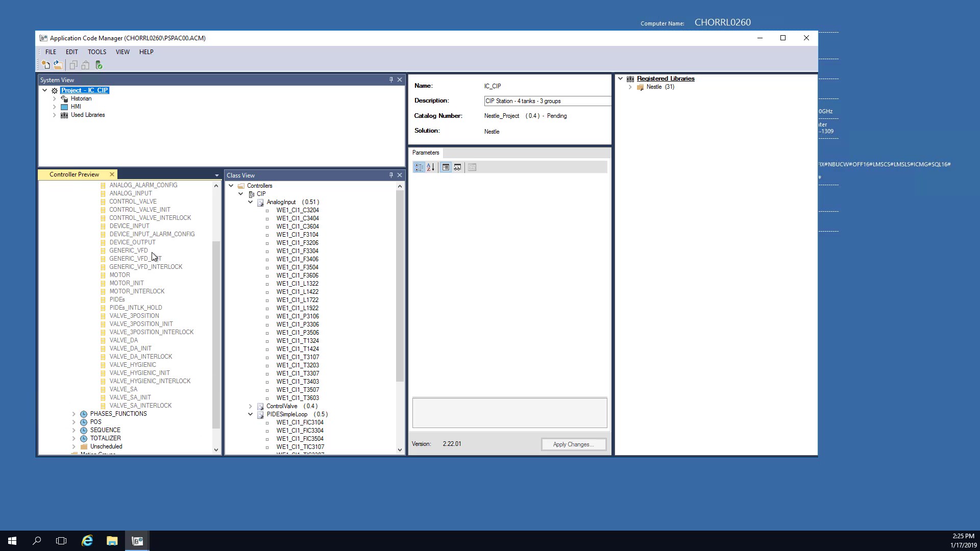Select the Project - IC_CIP link
Viewport: 980px width, 551px height.
84,90
